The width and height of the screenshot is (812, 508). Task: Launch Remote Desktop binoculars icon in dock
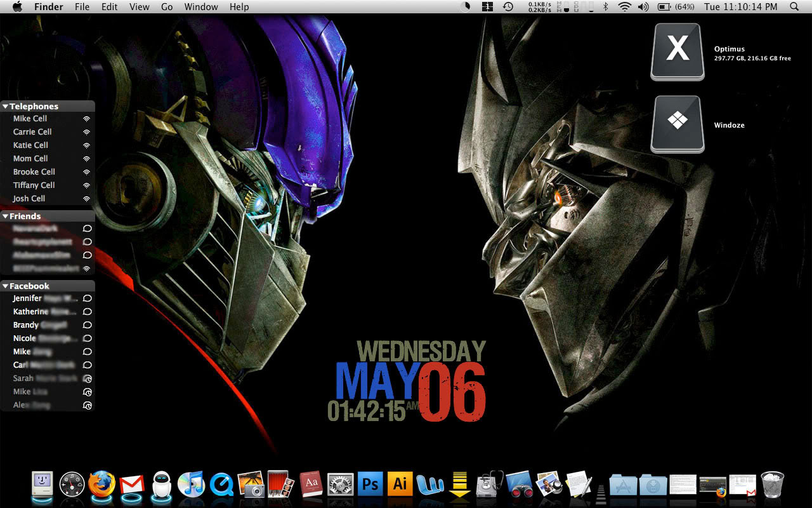pyautogui.click(x=519, y=485)
